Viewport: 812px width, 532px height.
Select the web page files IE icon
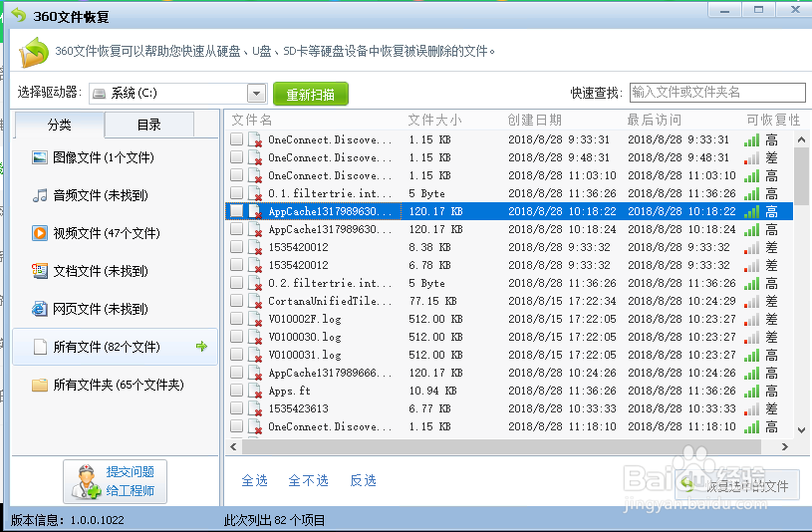(x=40, y=309)
